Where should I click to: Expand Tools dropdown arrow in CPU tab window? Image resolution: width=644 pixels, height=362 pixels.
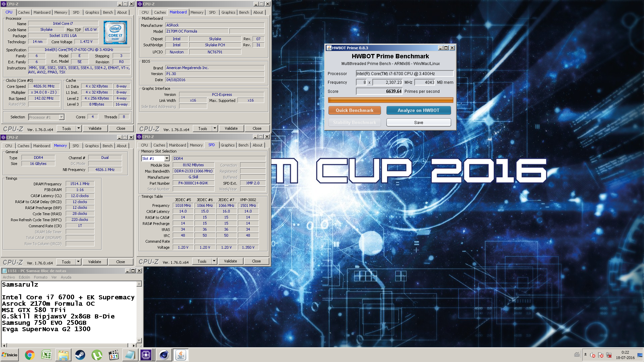[x=78, y=128]
